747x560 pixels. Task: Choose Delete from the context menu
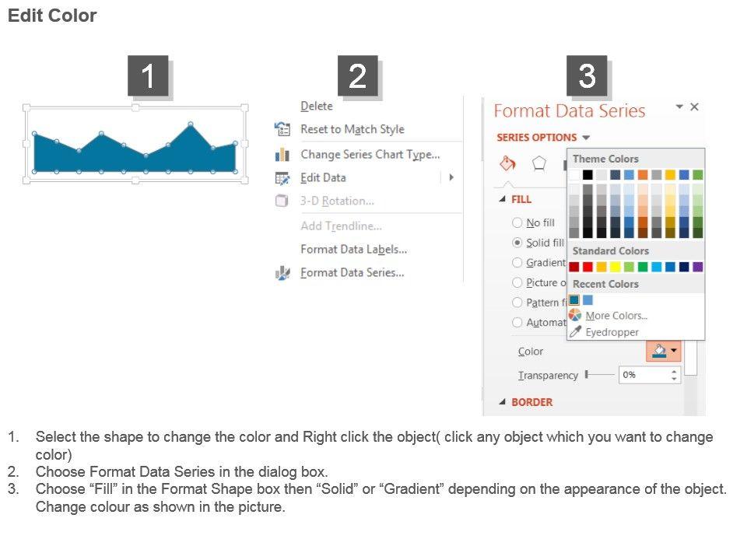[317, 107]
